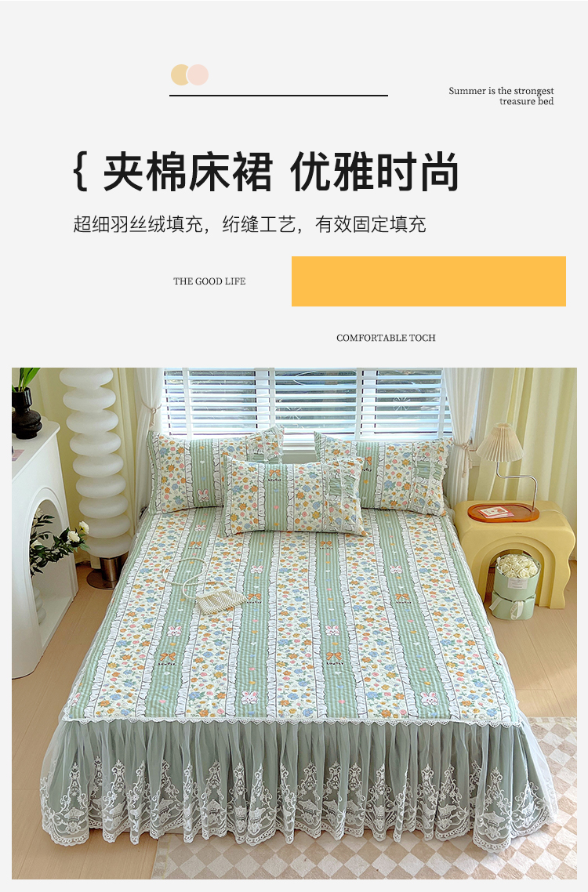588x892 pixels.
Task: Click the right back ruffled pillow
Action: pos(387,473)
